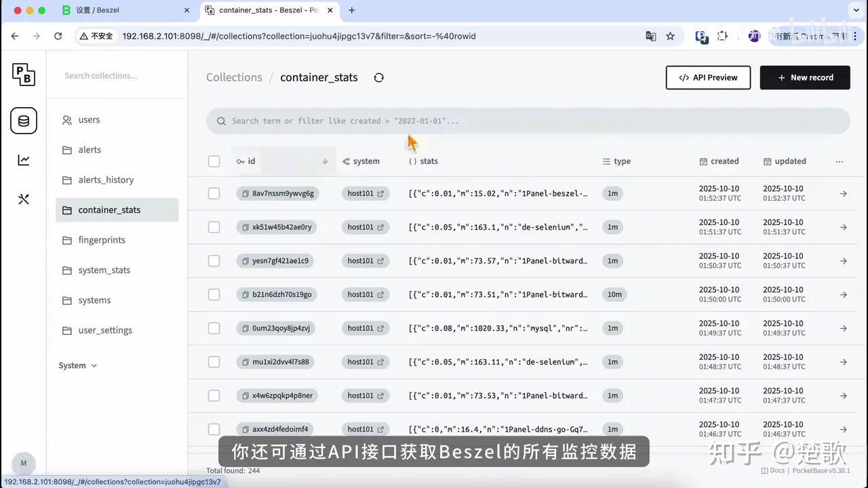Refresh the container_stats collection
This screenshot has width=868, height=488.
(x=379, y=77)
